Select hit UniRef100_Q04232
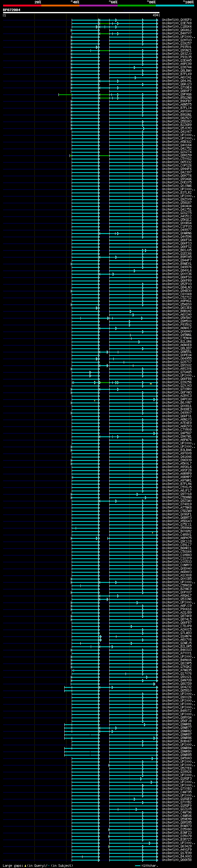 coord(177,687)
